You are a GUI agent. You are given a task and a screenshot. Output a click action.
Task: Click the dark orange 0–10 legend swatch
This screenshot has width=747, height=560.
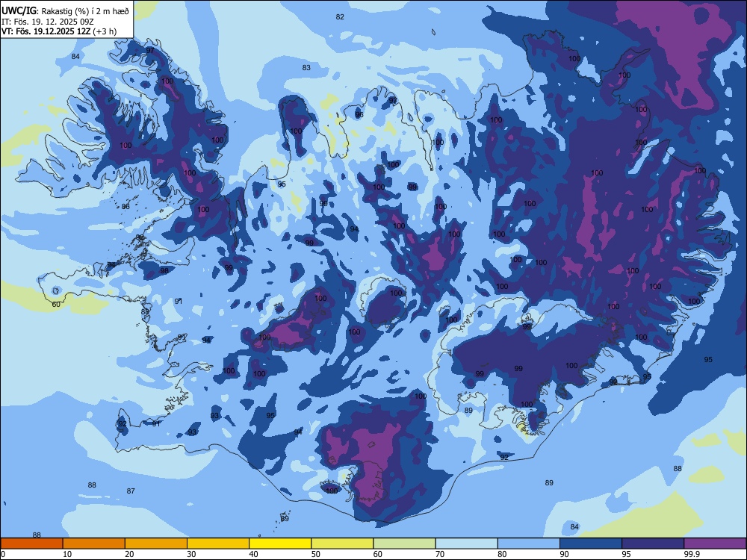[x=31, y=544]
